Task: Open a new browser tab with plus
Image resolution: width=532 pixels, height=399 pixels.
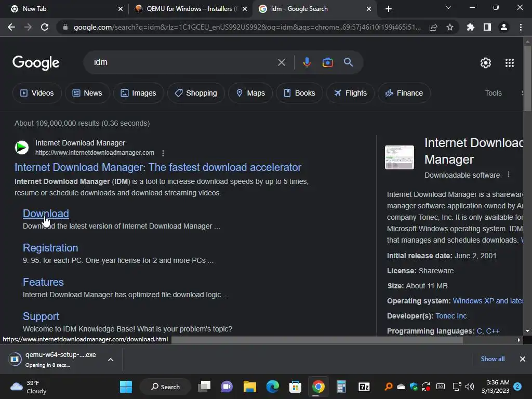Action: click(x=389, y=9)
